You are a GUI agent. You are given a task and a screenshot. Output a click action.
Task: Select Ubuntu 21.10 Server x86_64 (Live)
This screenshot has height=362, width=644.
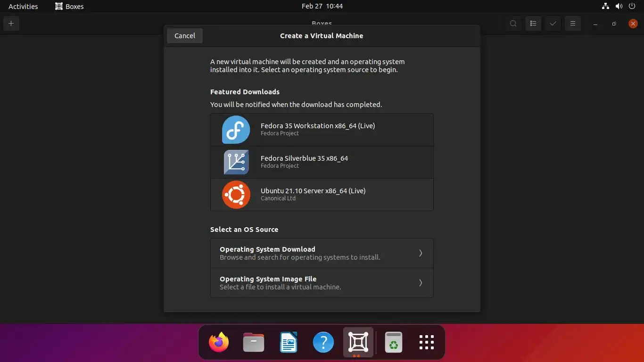click(322, 195)
